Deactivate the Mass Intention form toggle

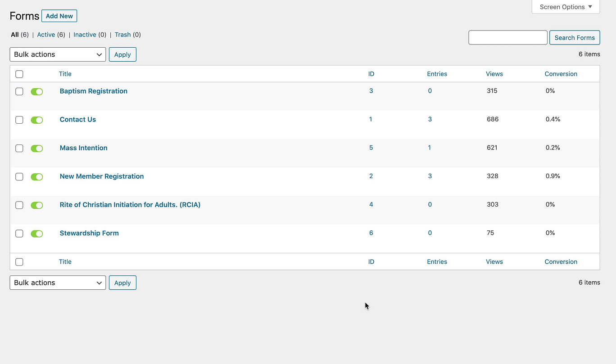point(37,148)
